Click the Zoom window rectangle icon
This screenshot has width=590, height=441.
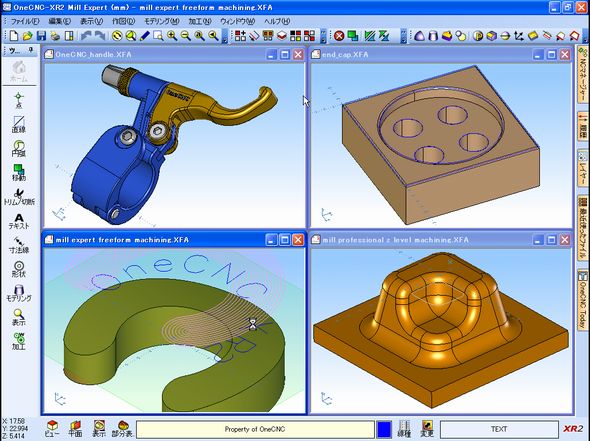158,36
